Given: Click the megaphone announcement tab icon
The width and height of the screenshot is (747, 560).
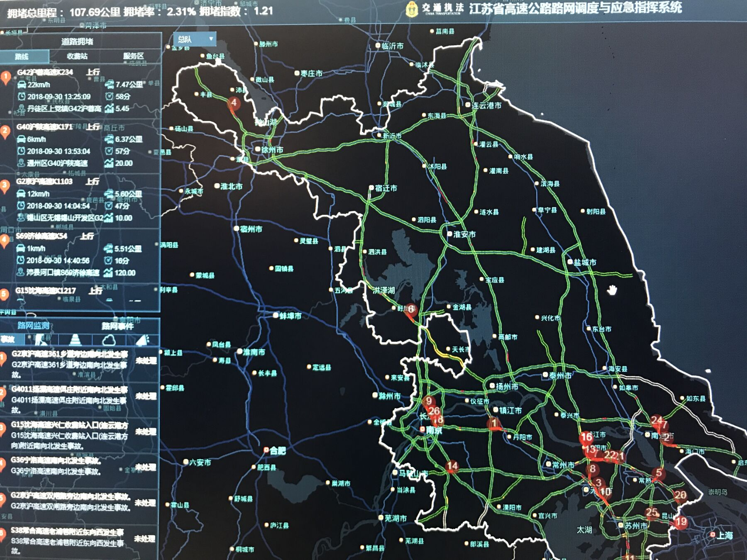Looking at the screenshot, I should [142, 340].
